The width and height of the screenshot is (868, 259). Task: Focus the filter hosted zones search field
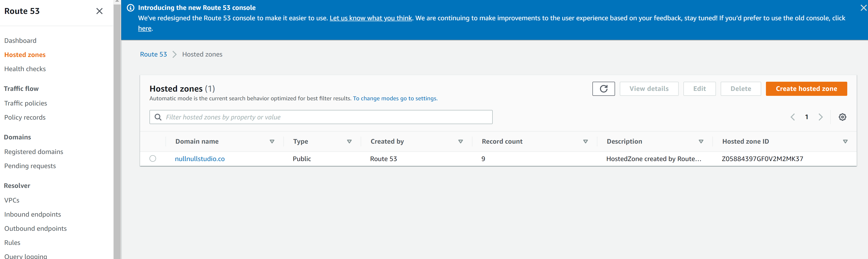(x=323, y=117)
